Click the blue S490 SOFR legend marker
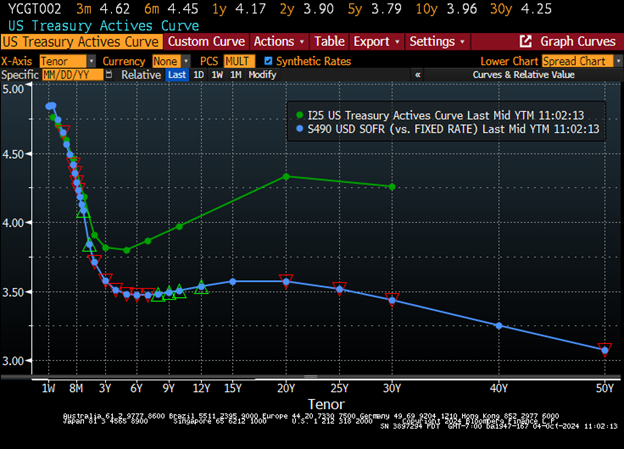 (x=300, y=129)
